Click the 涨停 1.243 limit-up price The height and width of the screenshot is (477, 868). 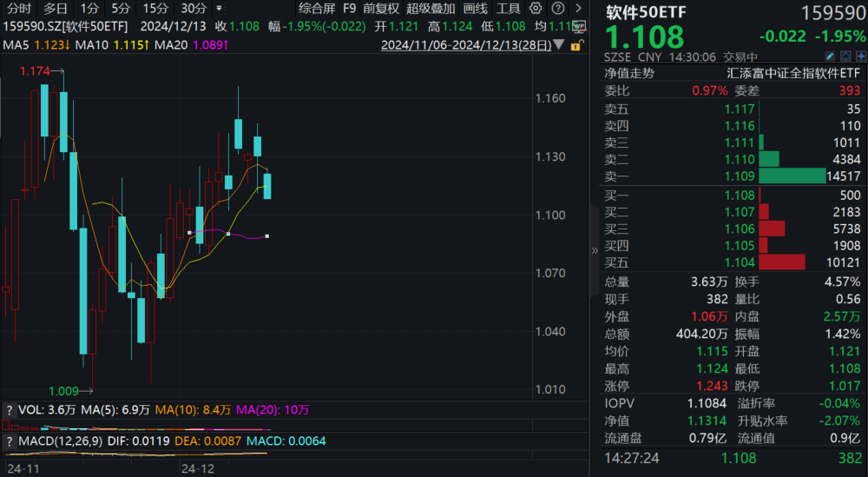713,386
